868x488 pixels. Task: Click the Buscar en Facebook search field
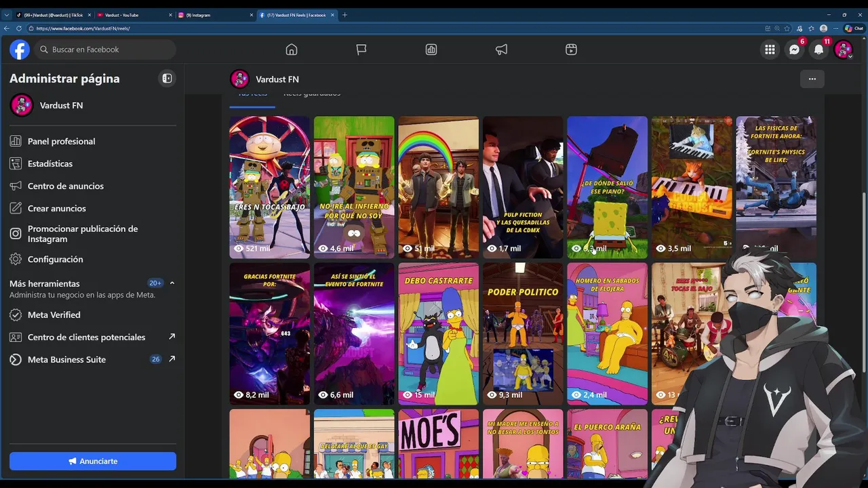point(104,49)
